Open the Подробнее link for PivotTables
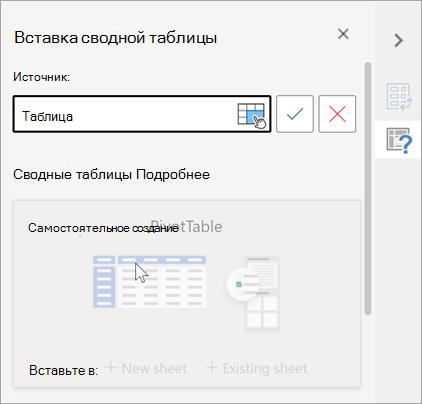Viewport: 422px width, 404px height. (x=173, y=174)
